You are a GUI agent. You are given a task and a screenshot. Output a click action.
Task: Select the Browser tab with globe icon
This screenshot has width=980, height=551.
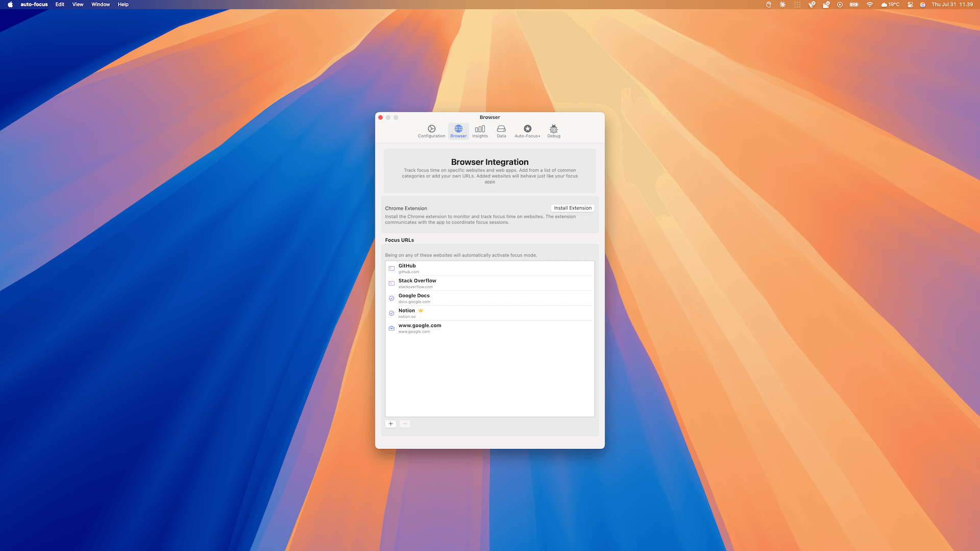coord(458,131)
